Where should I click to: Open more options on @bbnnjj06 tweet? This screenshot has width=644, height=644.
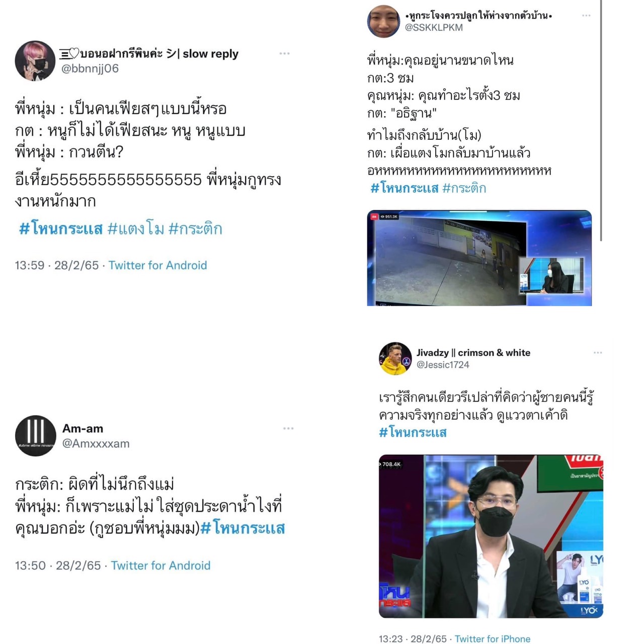(x=284, y=53)
